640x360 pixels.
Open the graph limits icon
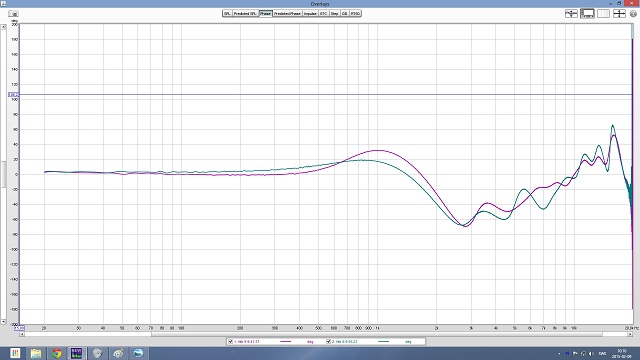(603, 13)
